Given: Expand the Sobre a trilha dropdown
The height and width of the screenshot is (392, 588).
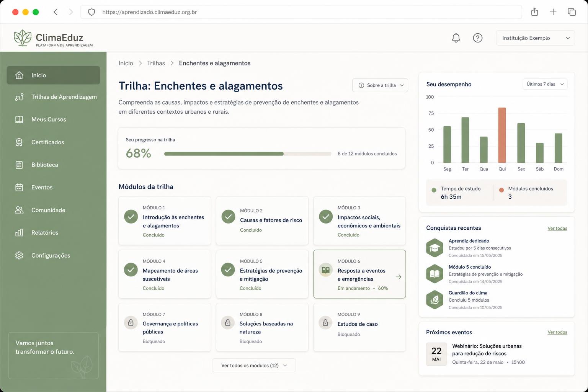Looking at the screenshot, I should [380, 85].
